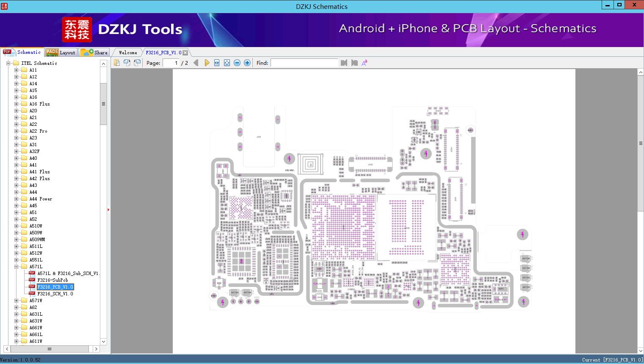Click the Find text field
Screen dimensions: 644x364
[304, 63]
